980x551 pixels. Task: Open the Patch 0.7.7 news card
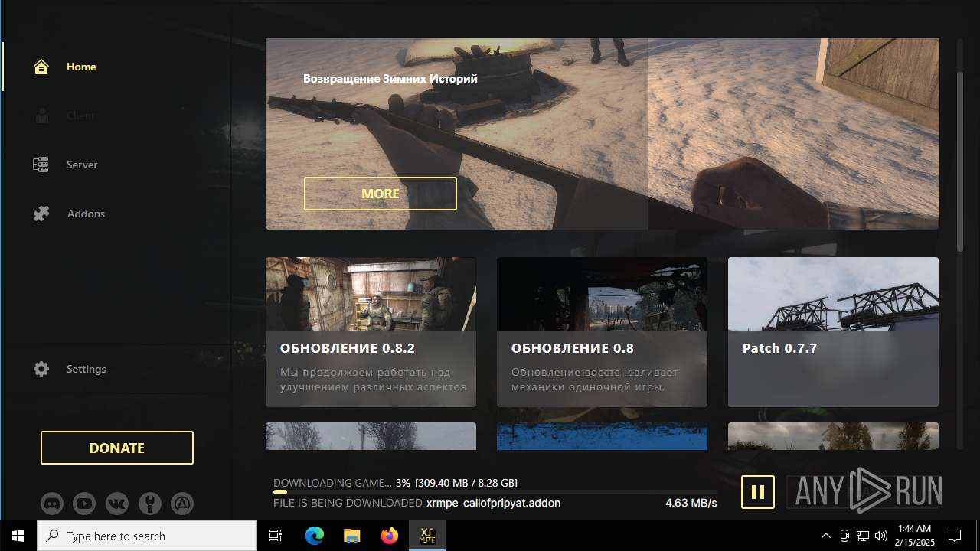coord(833,332)
